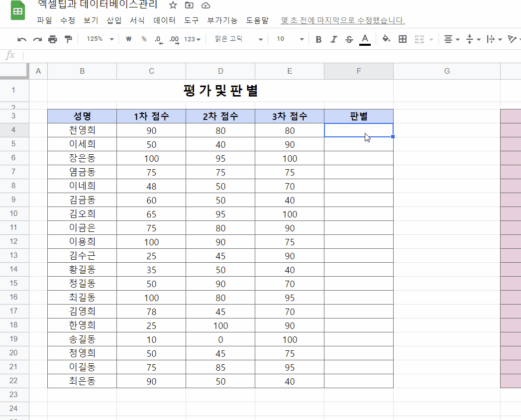Select the title cell 평 가 및 판 별
Screen dimensions: 521x420
[x=220, y=91]
